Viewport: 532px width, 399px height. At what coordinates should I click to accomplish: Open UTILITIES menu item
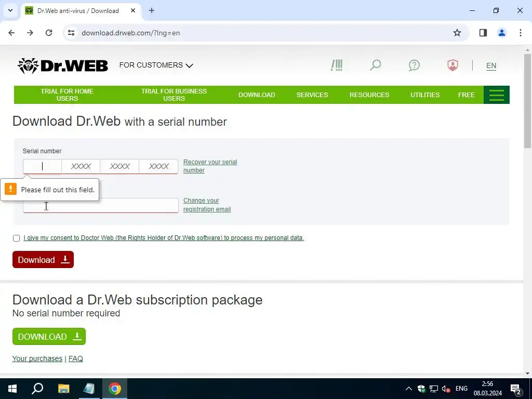coord(425,95)
